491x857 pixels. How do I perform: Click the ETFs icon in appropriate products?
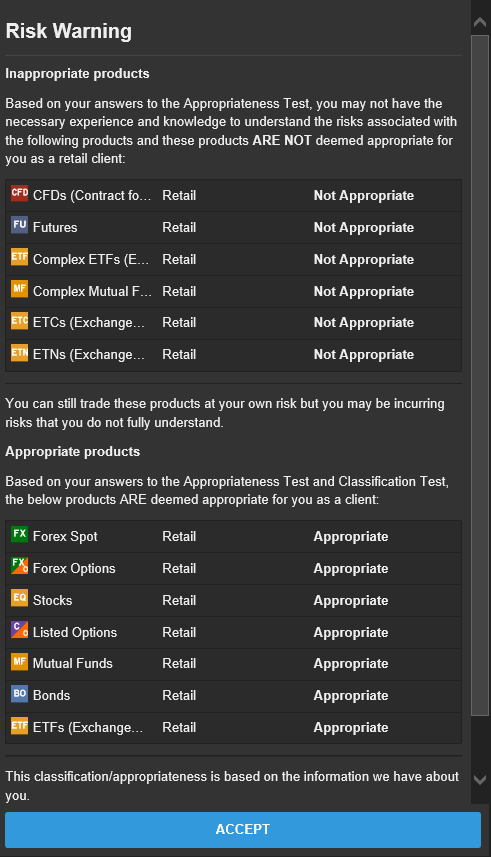[x=20, y=725]
